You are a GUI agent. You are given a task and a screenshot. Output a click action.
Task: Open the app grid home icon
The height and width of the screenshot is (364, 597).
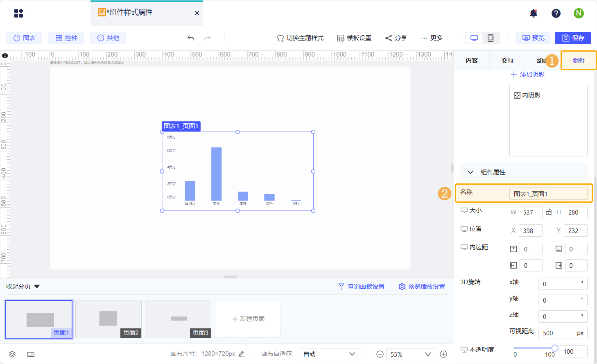tap(19, 13)
